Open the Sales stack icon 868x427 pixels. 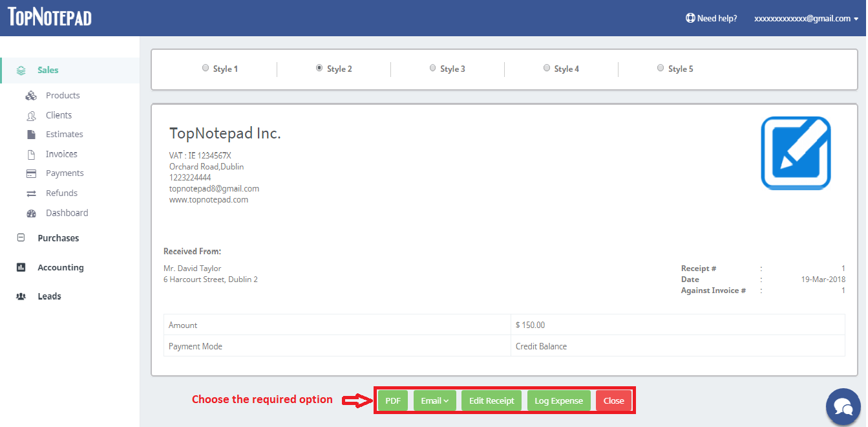21,70
